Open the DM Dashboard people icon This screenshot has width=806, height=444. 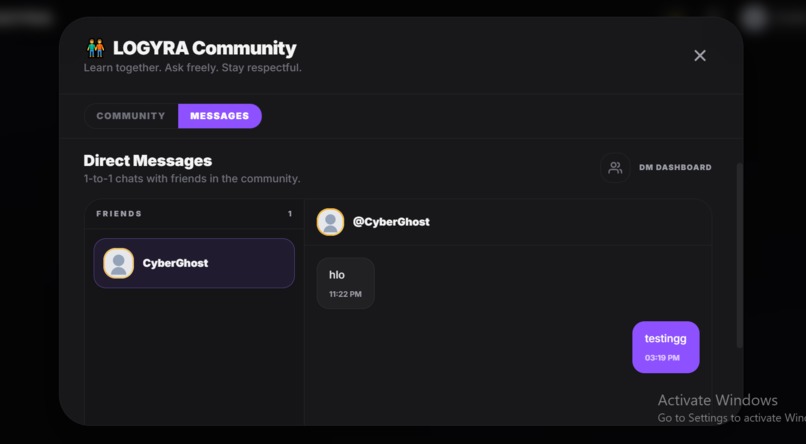click(x=615, y=168)
